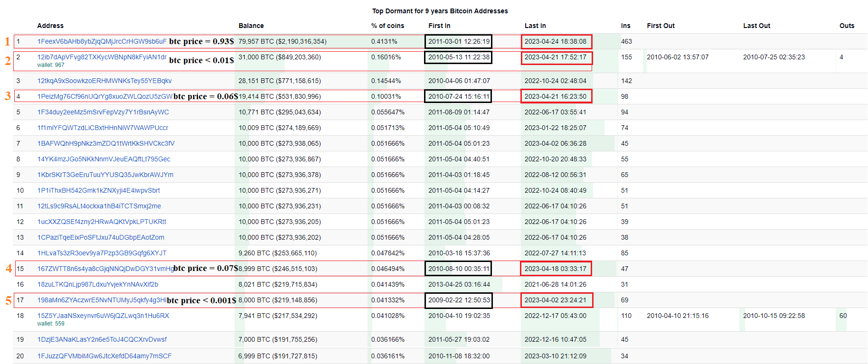Click the Outs column header

[847, 26]
